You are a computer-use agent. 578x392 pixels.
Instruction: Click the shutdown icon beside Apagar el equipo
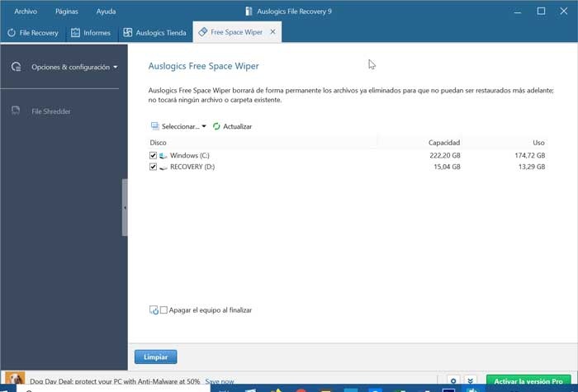(154, 310)
